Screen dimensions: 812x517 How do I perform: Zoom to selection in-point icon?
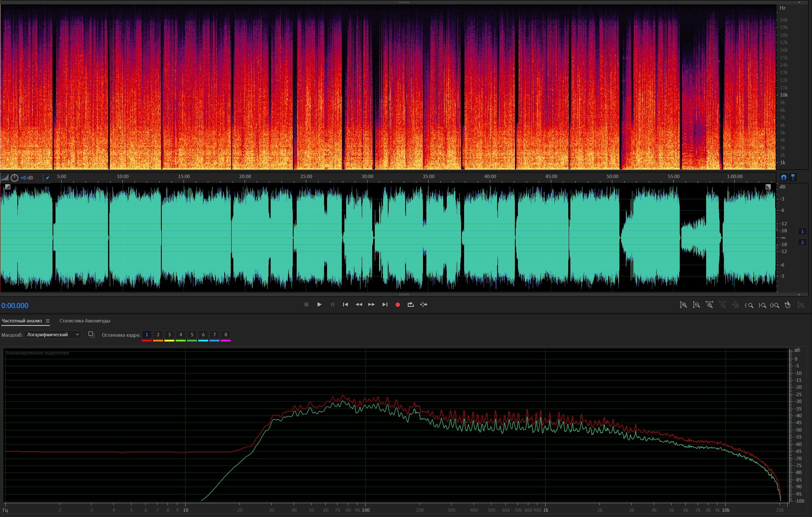tap(749, 305)
